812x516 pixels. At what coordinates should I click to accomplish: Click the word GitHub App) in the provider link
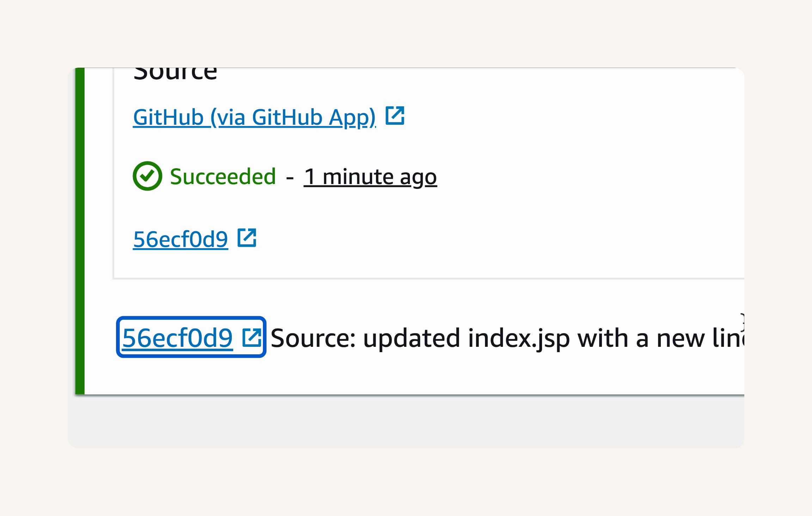pos(314,117)
